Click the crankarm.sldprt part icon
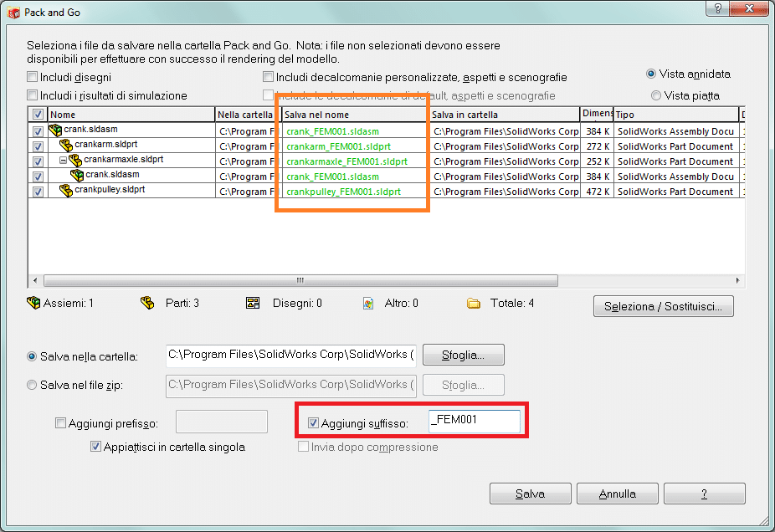 [66, 146]
